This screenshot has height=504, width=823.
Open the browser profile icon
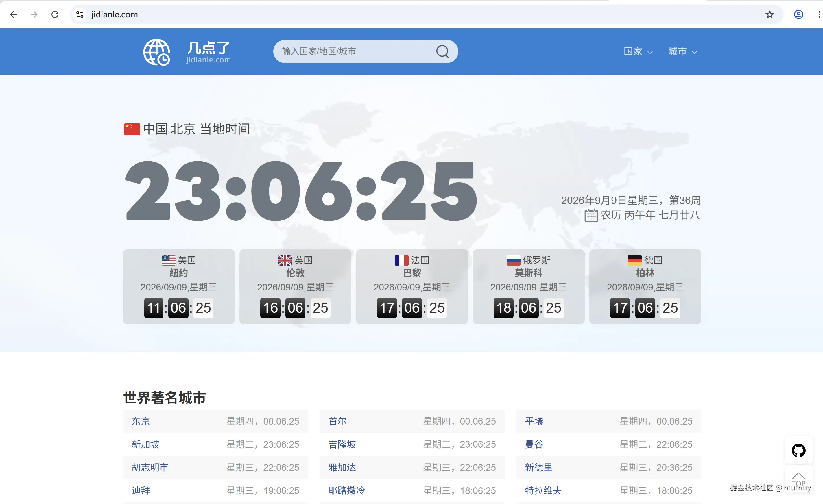[x=798, y=14]
